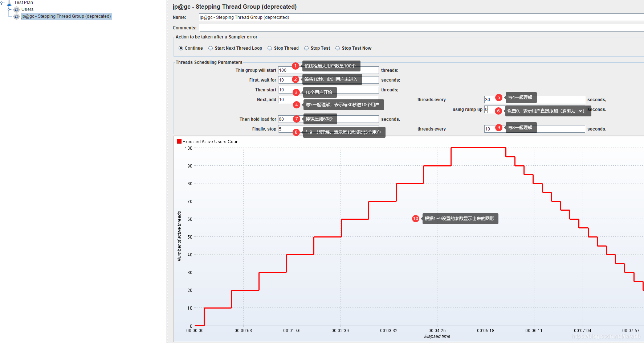Focus the stop threads every 10 seconds field
Viewport: 644px width, 343px height.
click(x=534, y=129)
